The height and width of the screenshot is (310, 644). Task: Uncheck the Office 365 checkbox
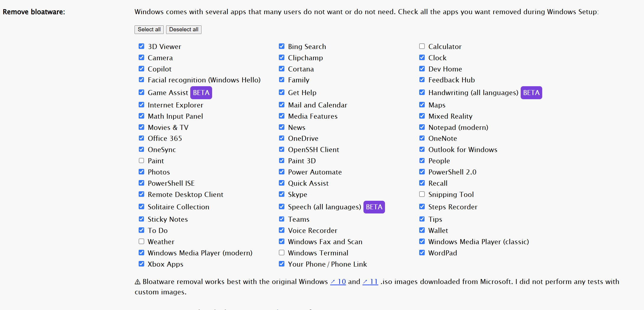click(142, 138)
